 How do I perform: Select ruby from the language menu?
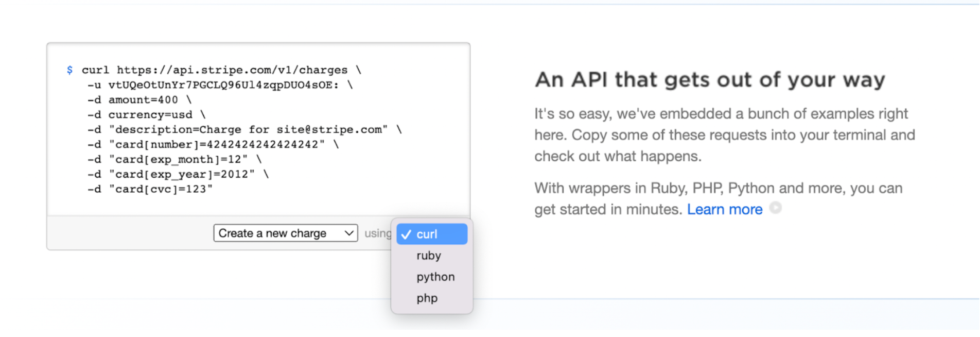pyautogui.click(x=429, y=256)
